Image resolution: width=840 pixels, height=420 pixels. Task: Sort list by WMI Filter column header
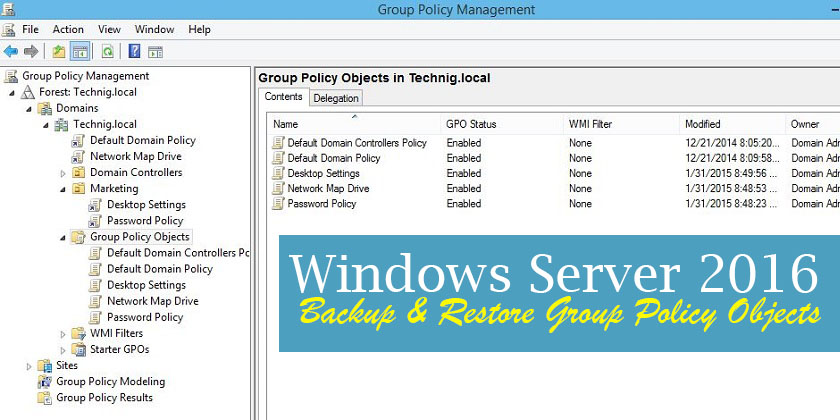(x=621, y=124)
